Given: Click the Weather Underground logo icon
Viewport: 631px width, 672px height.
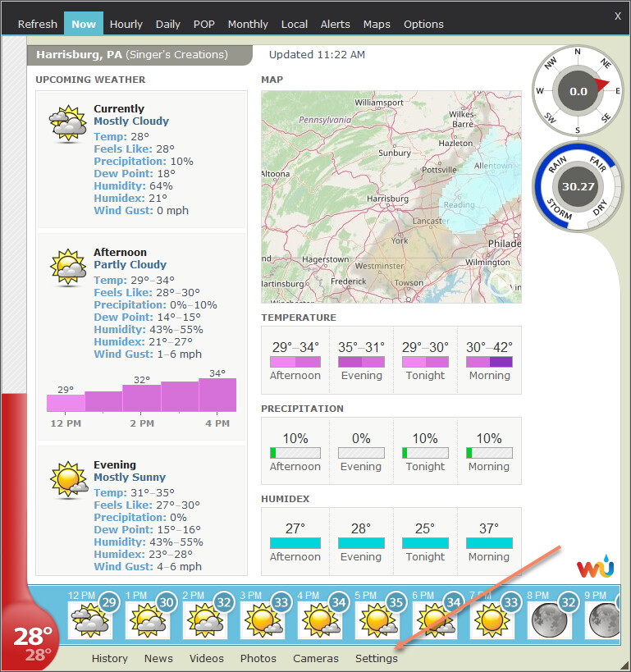Looking at the screenshot, I should point(594,568).
